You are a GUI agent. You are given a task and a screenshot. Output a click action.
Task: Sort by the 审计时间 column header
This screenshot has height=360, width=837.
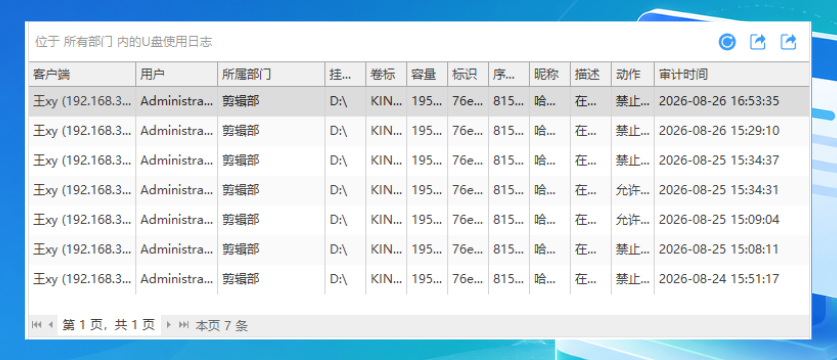point(732,74)
